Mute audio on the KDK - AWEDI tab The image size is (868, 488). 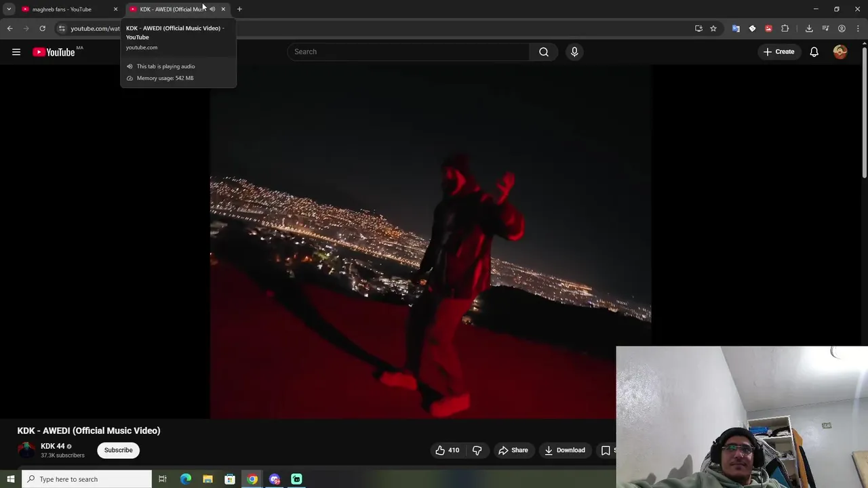(x=212, y=9)
